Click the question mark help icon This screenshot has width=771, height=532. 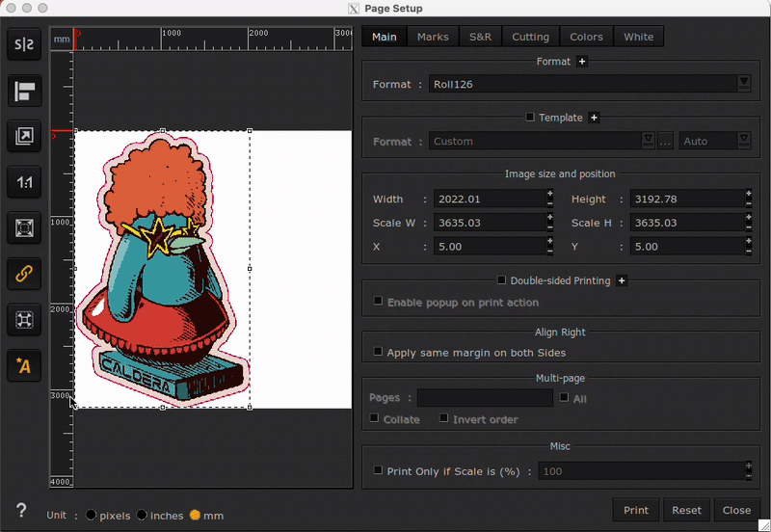coord(20,511)
